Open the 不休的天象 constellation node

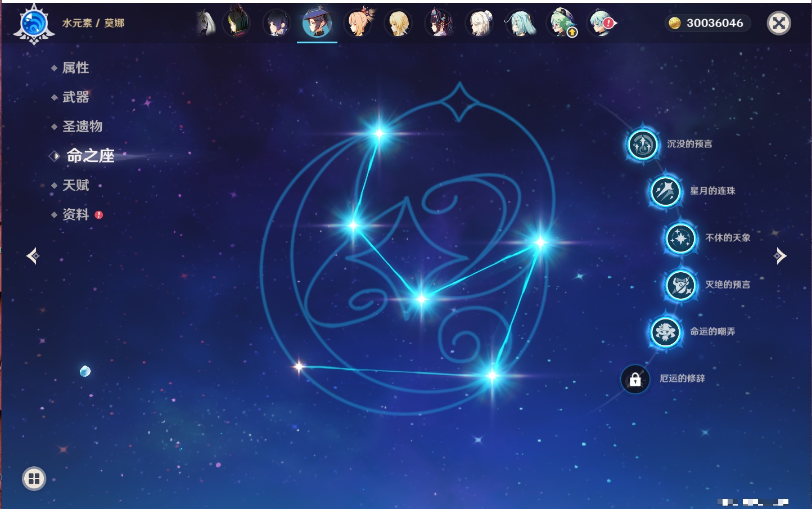pyautogui.click(x=681, y=238)
